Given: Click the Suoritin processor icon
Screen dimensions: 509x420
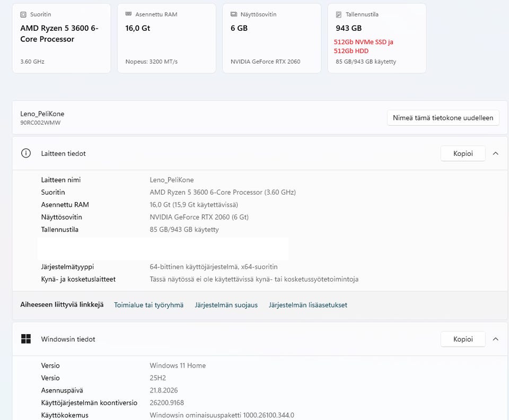Looking at the screenshot, I should point(23,14).
